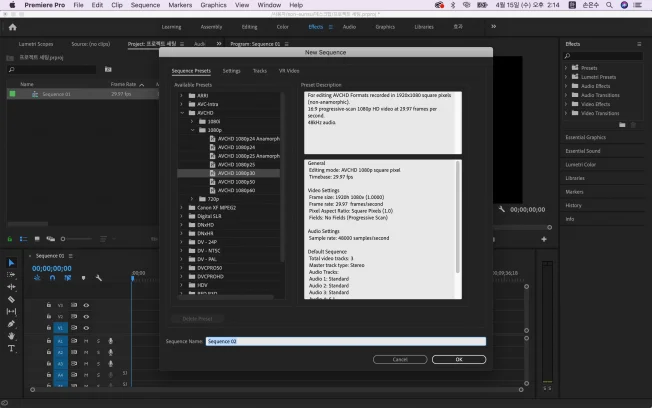Open Program monitor settings wrench
This screenshot has height=408, width=652.
coord(501,209)
